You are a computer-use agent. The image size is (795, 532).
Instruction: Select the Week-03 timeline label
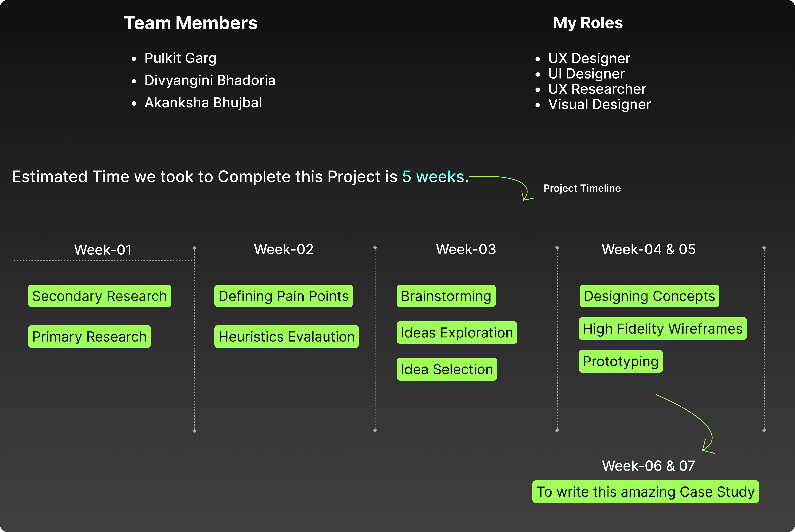point(466,249)
